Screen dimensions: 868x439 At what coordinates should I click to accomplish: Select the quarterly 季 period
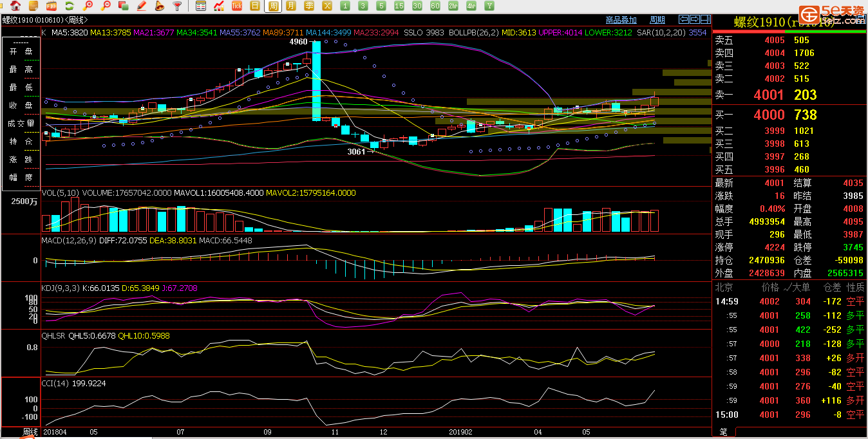[309, 6]
